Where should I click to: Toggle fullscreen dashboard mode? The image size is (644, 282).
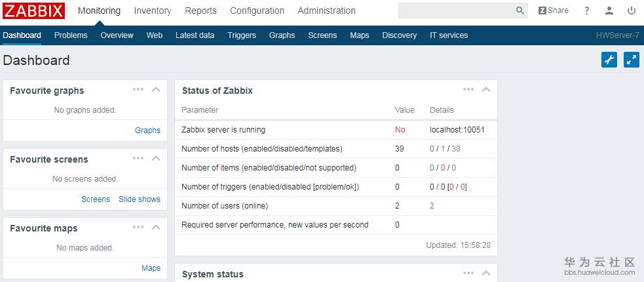point(632,60)
